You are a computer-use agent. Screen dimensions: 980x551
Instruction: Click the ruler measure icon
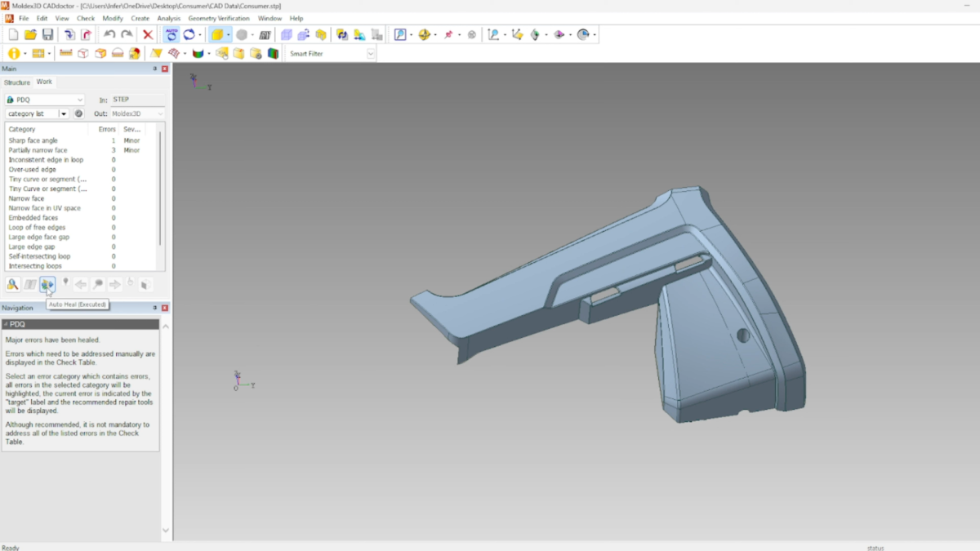pyautogui.click(x=66, y=53)
